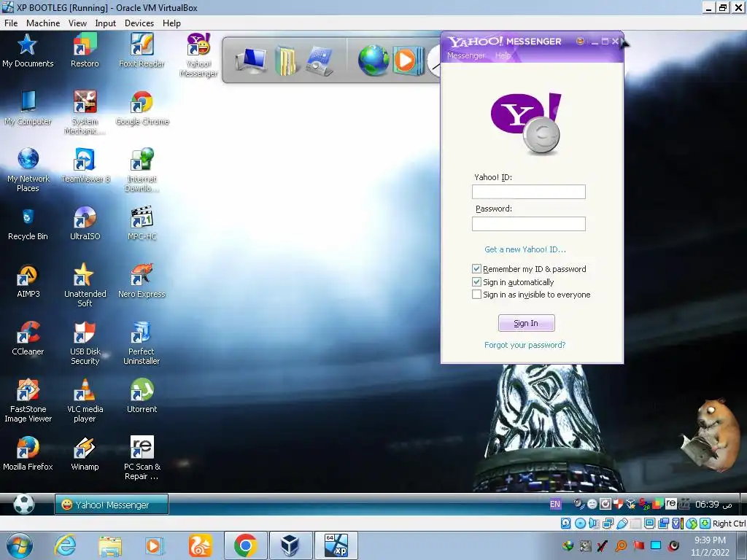Select VirtualBox manager on host taskbar
This screenshot has width=747, height=560.
(290, 545)
